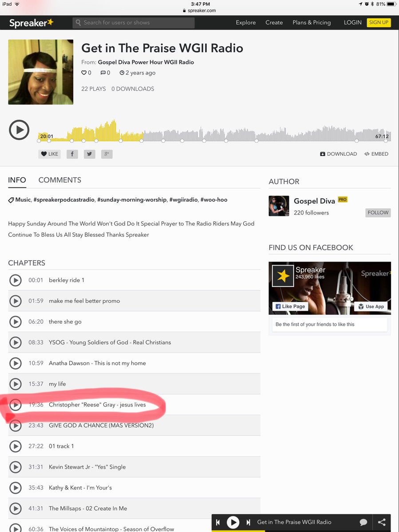The height and width of the screenshot is (532, 399).
Task: Click the 22 PLAYS count
Action: [x=94, y=89]
